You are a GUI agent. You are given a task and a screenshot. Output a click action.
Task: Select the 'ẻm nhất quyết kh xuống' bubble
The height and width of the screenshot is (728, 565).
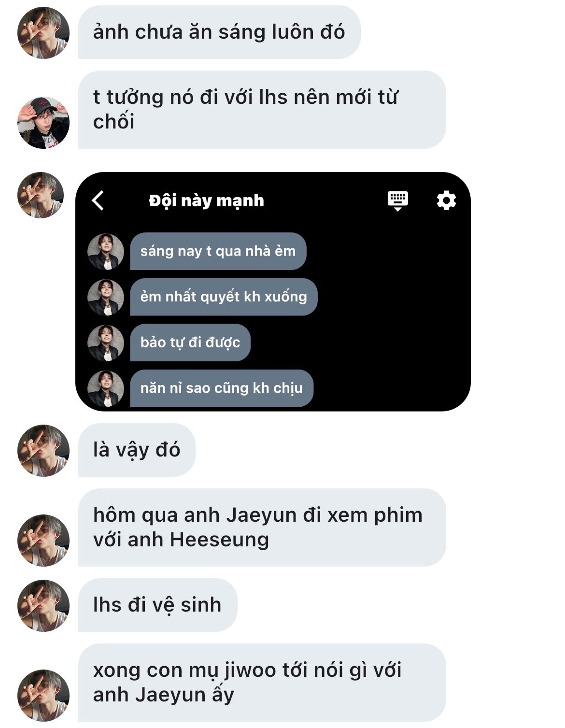[x=224, y=297]
